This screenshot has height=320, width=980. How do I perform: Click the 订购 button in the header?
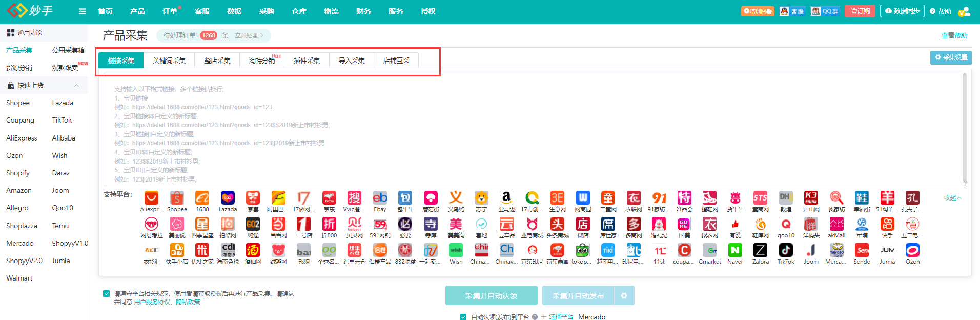pos(861,11)
